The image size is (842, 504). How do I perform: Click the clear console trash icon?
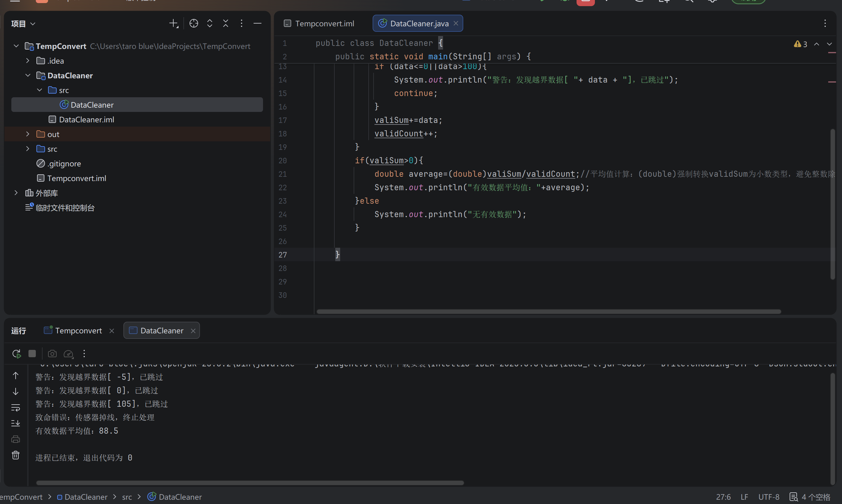tap(16, 455)
